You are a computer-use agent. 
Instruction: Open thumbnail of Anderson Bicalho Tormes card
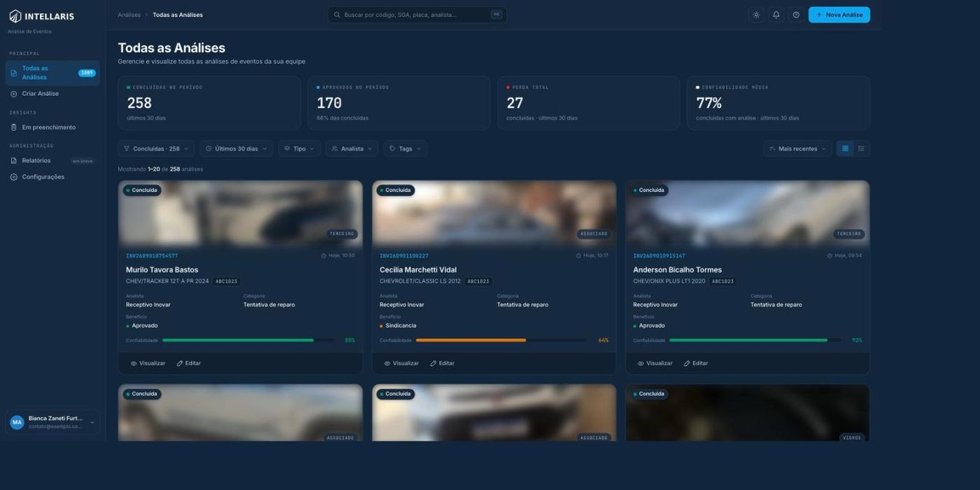pos(748,213)
